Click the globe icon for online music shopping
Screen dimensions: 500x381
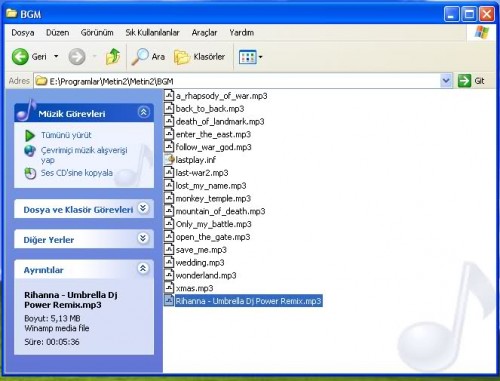[x=30, y=151]
